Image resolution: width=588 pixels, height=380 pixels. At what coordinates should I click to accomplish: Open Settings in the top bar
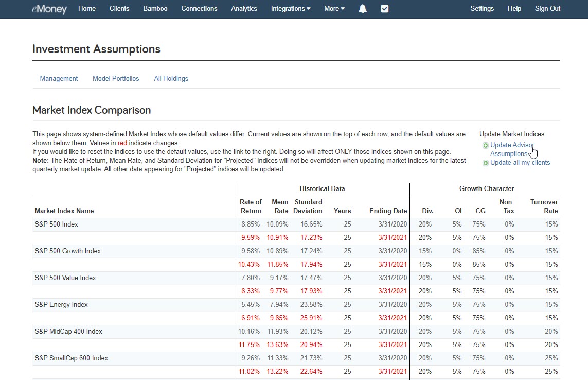[x=482, y=9]
